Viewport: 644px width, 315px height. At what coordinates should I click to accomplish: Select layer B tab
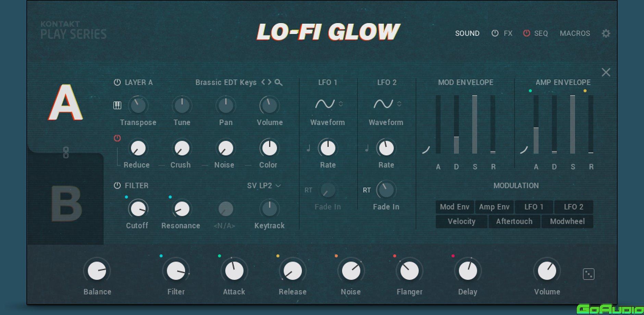pos(66,203)
